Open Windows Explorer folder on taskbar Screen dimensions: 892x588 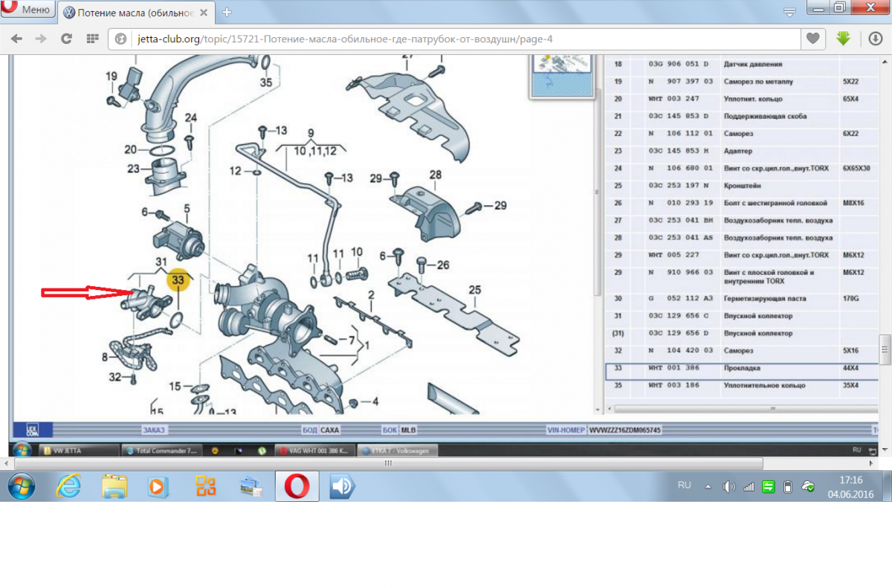click(114, 487)
